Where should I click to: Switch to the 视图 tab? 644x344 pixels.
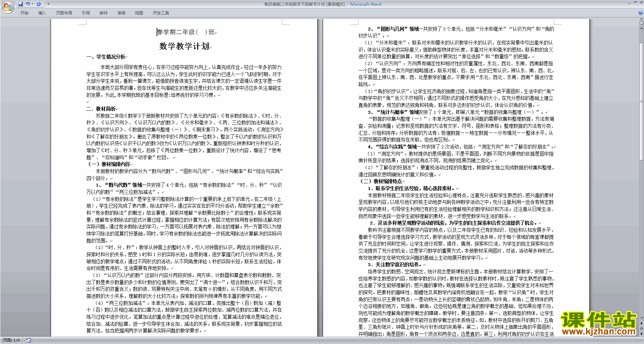click(139, 13)
